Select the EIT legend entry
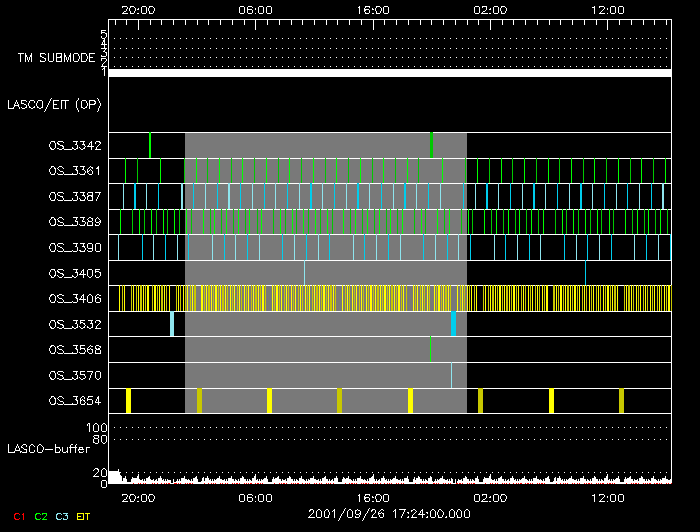This screenshot has height=532, width=700. tap(83, 516)
